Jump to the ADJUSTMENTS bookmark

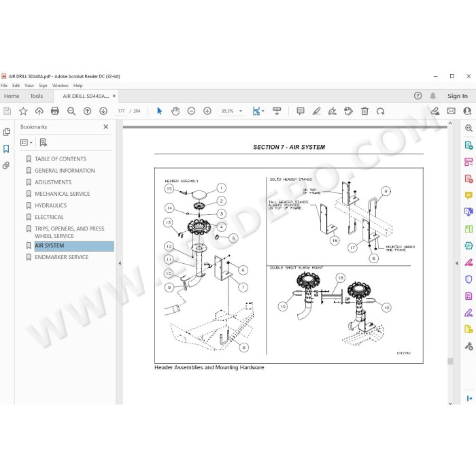pos(53,182)
